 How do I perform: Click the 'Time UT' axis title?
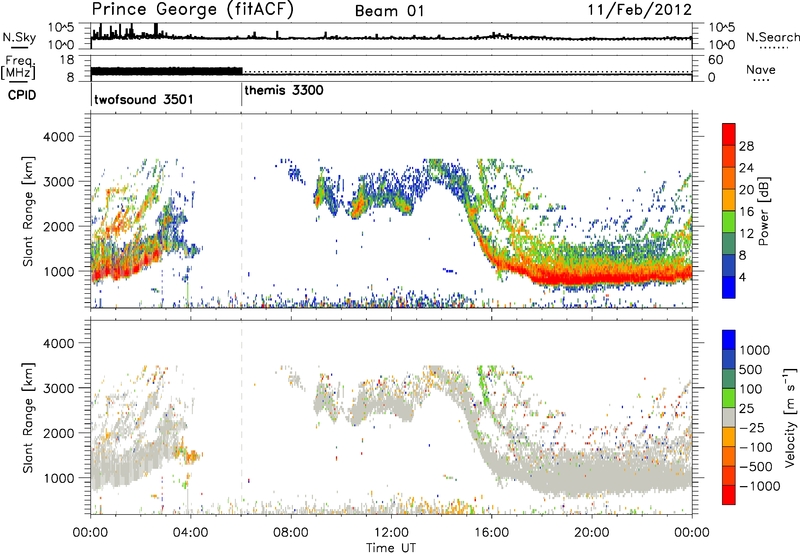(x=391, y=548)
